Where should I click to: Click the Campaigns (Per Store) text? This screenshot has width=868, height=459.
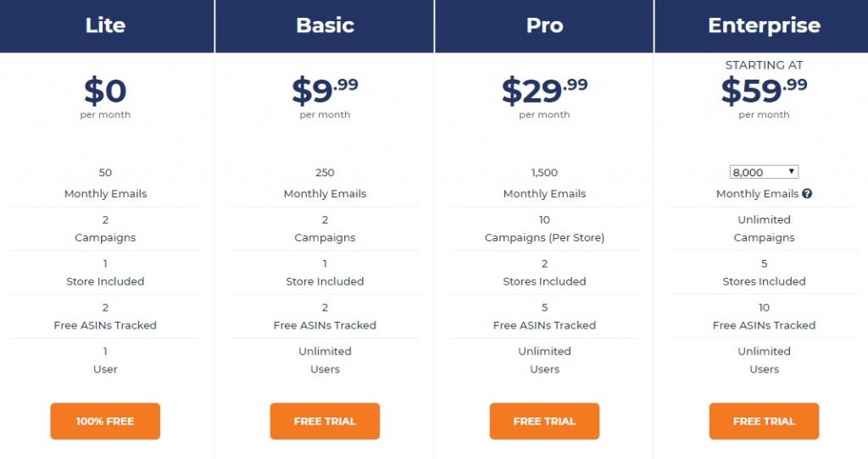coord(544,237)
